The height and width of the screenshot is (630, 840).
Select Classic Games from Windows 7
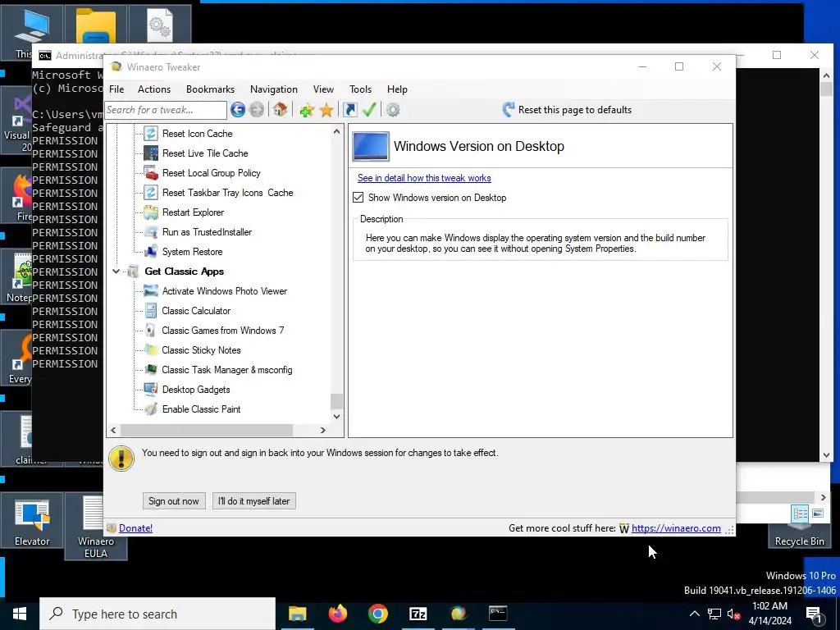pyautogui.click(x=223, y=331)
